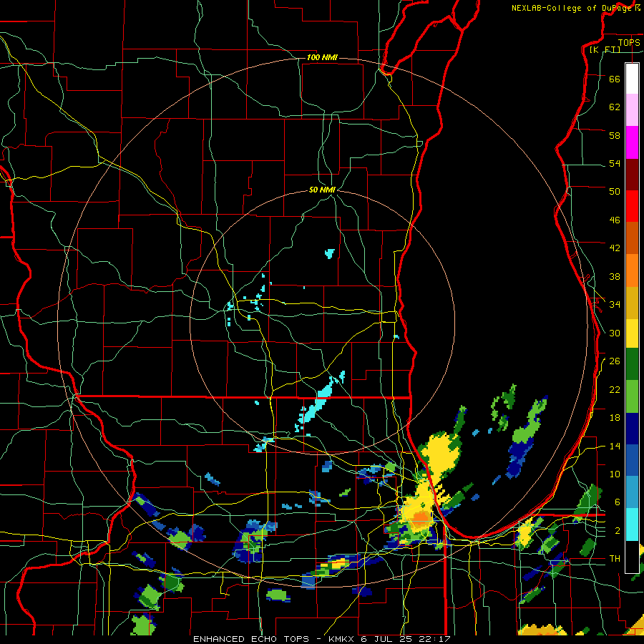Click the "TH" threshold label on legend

coord(615,559)
